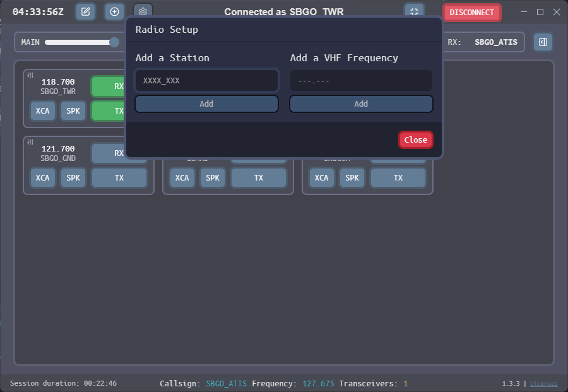
Task: Open mixer sliders icon on 118.700 card
Action: (x=30, y=75)
